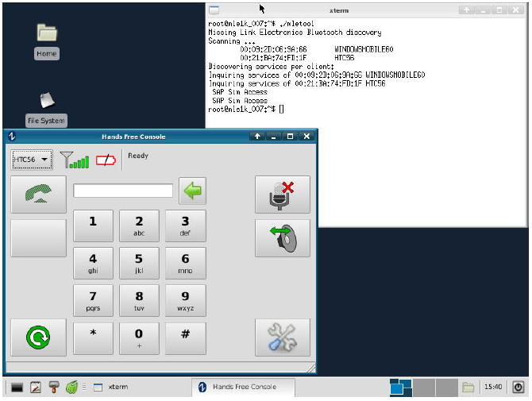Select the second workspace in pager
The width and height of the screenshot is (532, 401).
pos(425,387)
